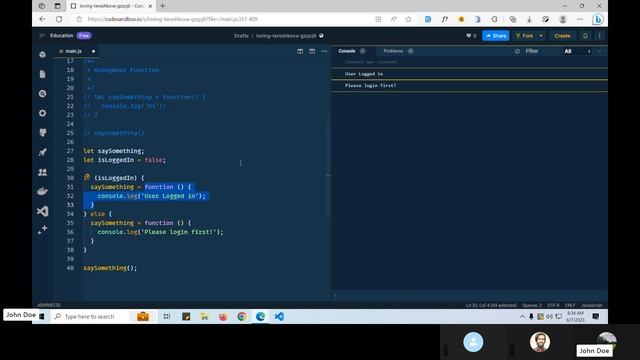Open the CodeSandbox home cube icon in sidebar

(x=42, y=55)
